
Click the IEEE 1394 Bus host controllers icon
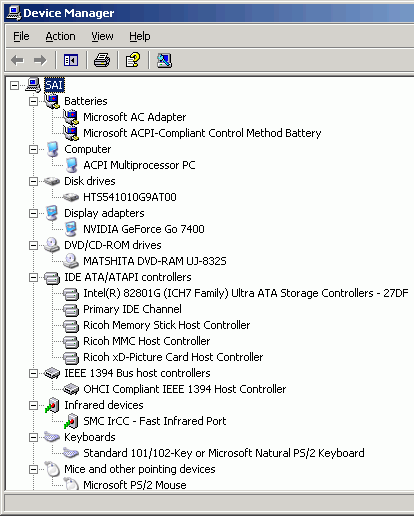[52, 373]
